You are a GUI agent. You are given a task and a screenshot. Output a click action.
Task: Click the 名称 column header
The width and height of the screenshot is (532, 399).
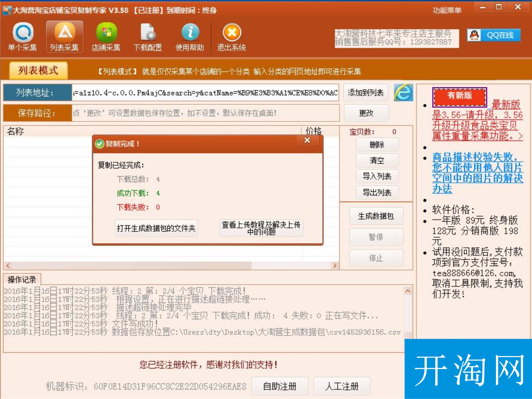coord(152,131)
